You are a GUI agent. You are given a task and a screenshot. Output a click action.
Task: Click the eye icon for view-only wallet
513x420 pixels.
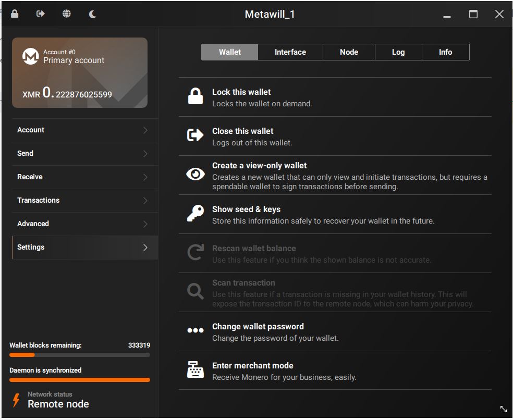point(196,175)
